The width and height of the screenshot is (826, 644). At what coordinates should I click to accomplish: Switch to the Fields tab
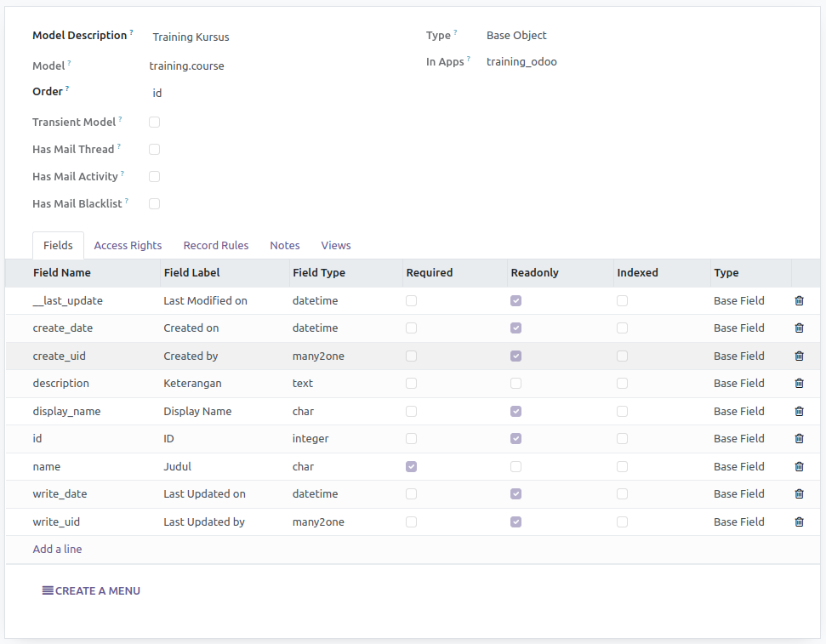click(x=58, y=246)
